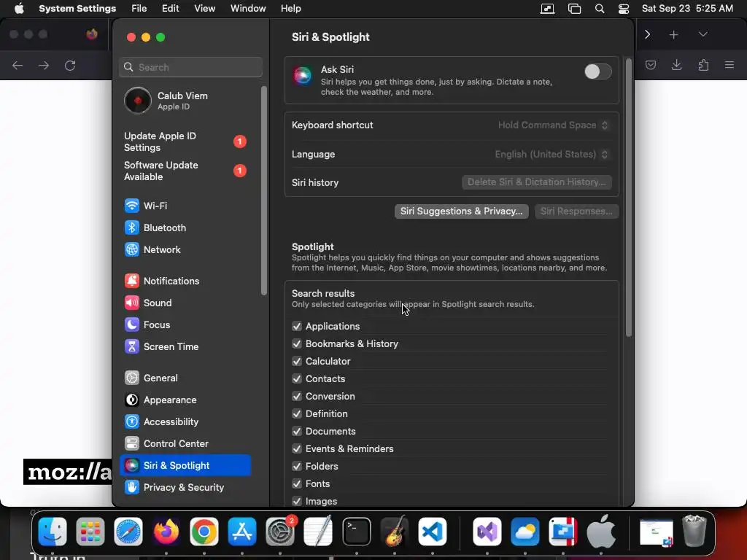This screenshot has height=560, width=747.
Task: Expand Firefox tab list chevron in background
Action: coord(703,34)
